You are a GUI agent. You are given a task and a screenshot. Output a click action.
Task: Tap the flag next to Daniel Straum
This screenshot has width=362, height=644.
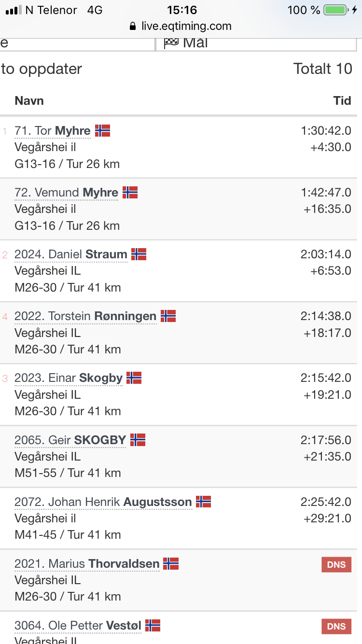139,254
